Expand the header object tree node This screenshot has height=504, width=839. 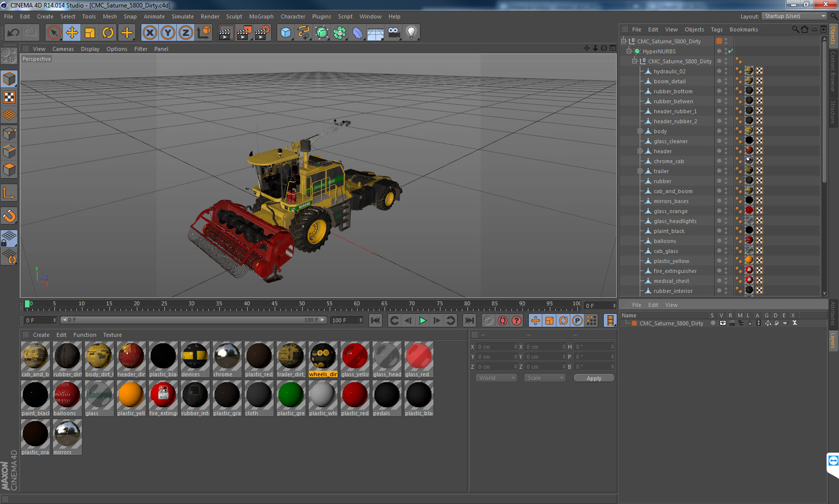tap(640, 151)
